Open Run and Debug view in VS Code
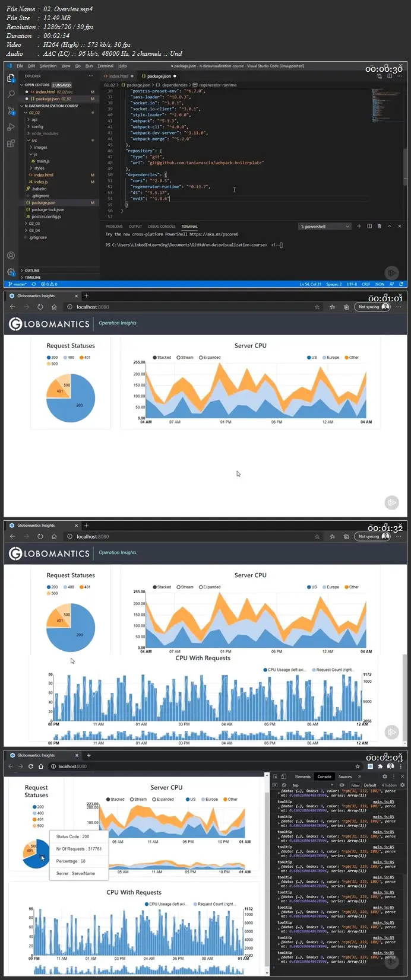Viewport: 411px width, 980px height. point(11,127)
